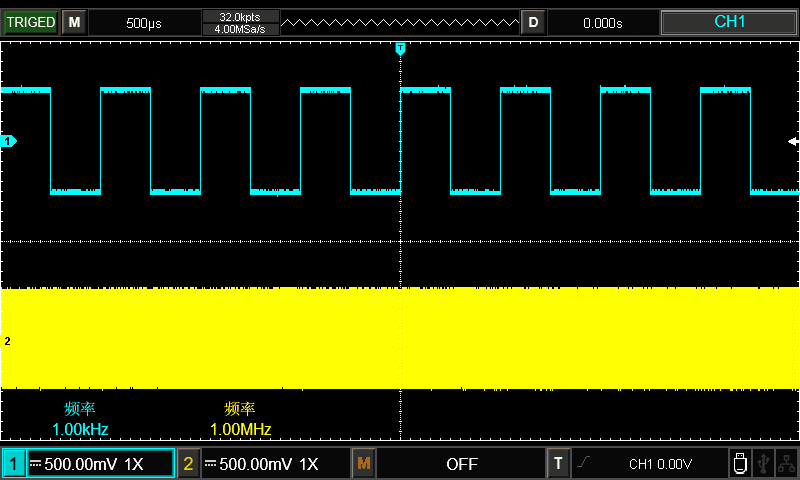This screenshot has height=480, width=800.
Task: Toggle channel 1 using the cyan 1 button
Action: tap(14, 464)
